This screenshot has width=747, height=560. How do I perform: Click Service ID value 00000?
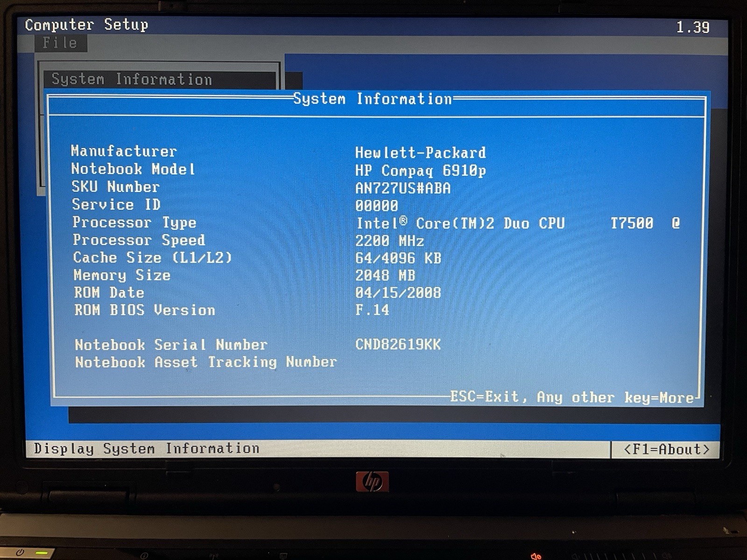pyautogui.click(x=377, y=206)
